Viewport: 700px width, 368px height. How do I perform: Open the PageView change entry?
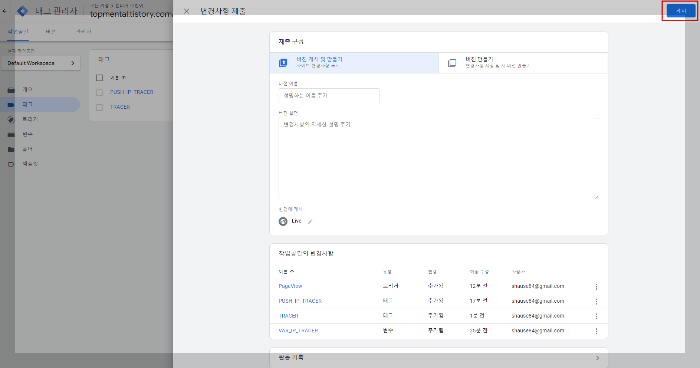click(290, 286)
